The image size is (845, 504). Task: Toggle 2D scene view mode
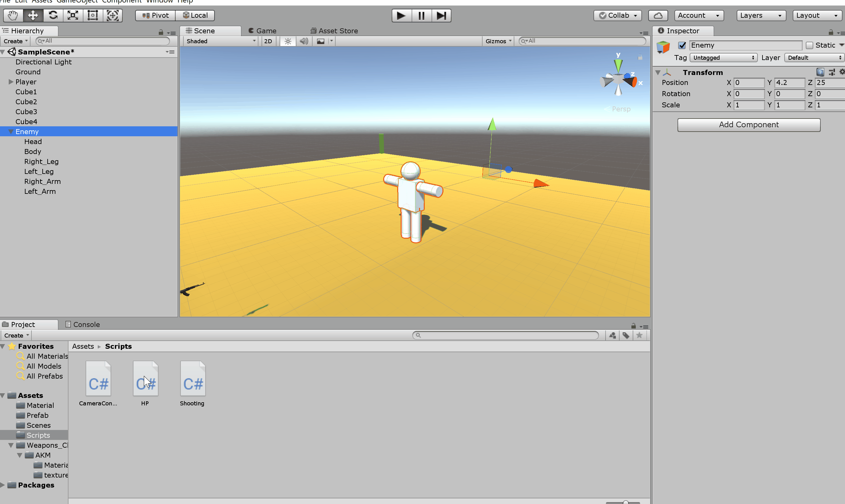268,41
